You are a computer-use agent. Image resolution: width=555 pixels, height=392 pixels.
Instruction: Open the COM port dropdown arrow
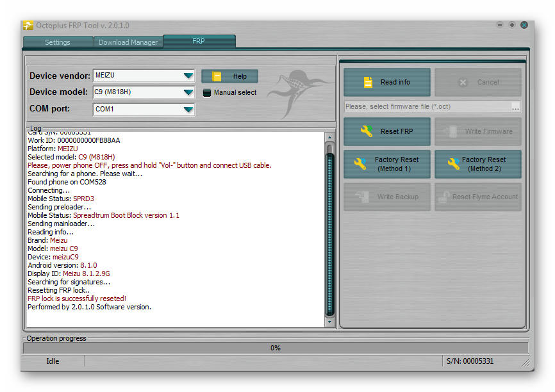188,110
